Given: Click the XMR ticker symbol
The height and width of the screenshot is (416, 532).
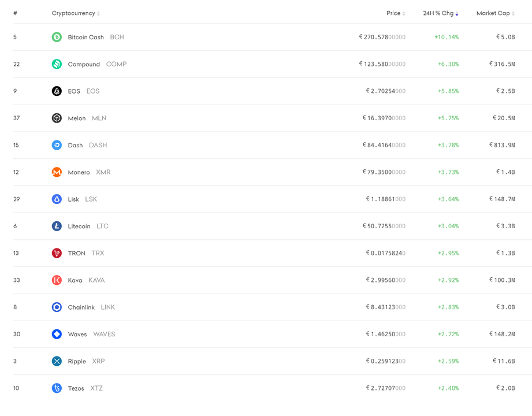Looking at the screenshot, I should click(x=103, y=172).
